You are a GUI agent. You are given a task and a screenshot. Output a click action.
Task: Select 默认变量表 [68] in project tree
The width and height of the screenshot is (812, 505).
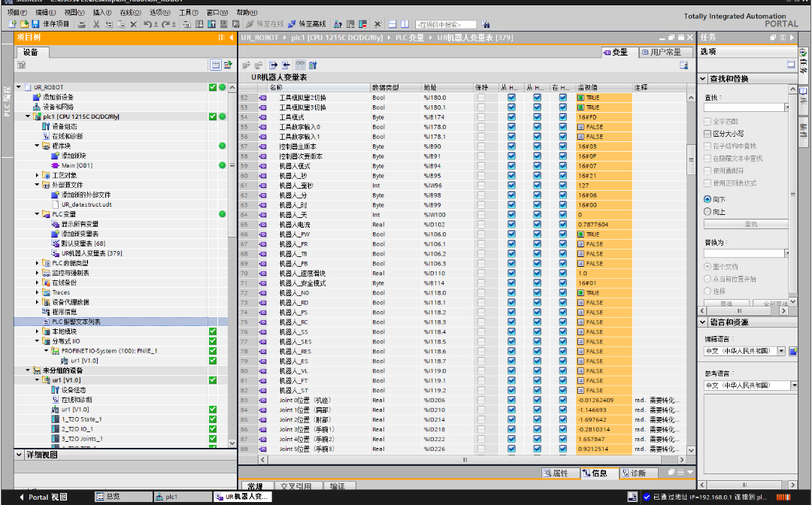click(x=83, y=243)
